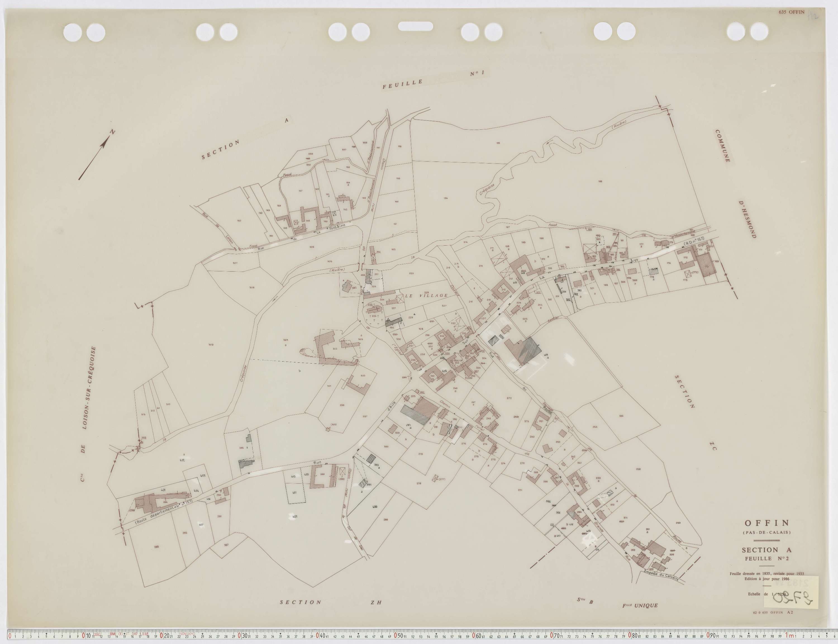This screenshot has height=644, width=838.
Task: Click parcel number 308
Action: point(251,287)
